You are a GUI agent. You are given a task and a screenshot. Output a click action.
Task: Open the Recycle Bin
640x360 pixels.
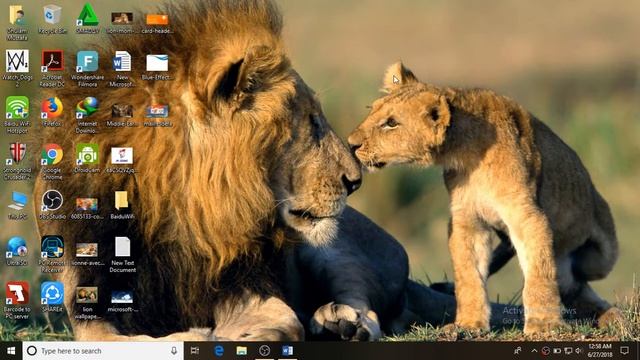(x=52, y=19)
